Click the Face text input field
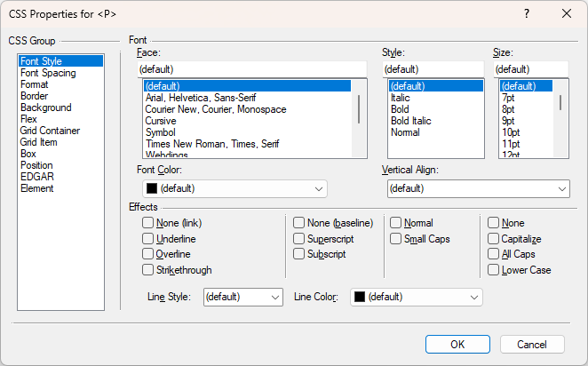Screen dimensions: 588x366 pyautogui.click(x=251, y=68)
